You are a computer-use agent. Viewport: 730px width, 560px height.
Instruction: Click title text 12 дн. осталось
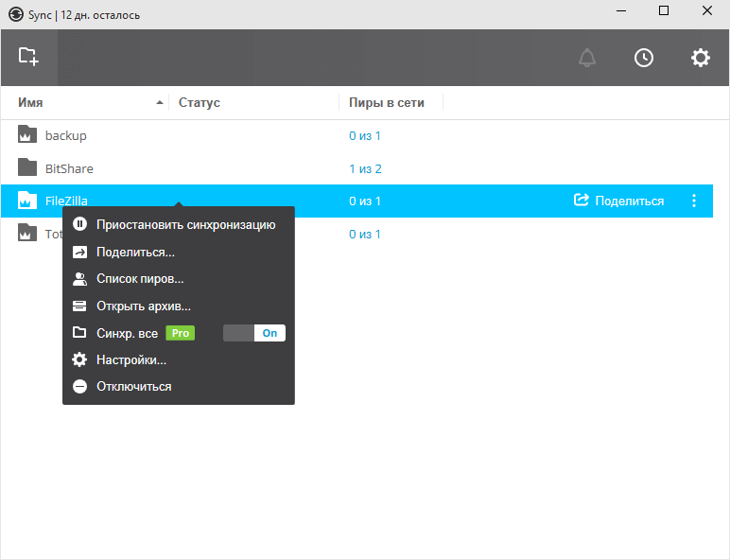click(x=100, y=15)
